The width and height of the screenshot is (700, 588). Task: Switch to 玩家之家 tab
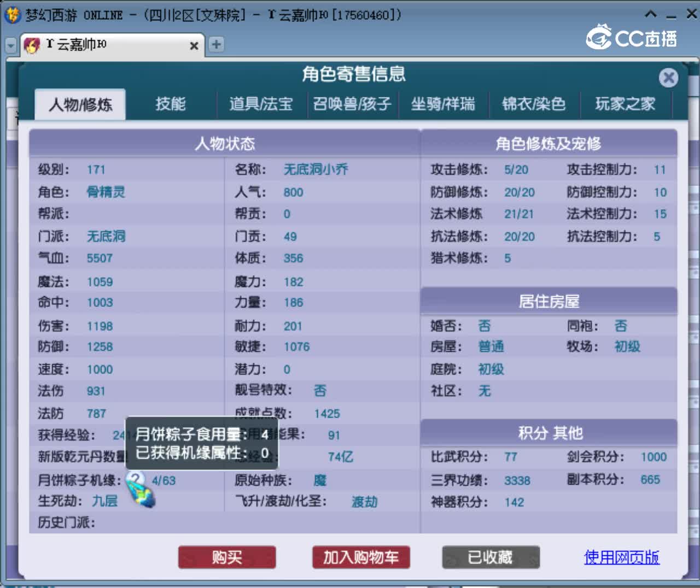pos(625,104)
